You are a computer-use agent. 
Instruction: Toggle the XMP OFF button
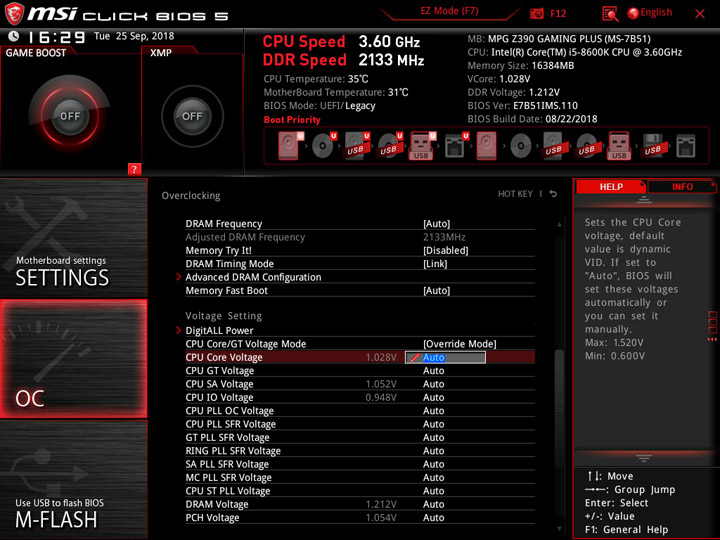(x=192, y=116)
